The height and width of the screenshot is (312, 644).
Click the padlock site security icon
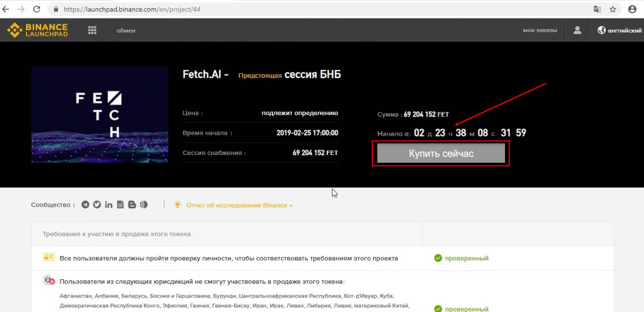(57, 9)
